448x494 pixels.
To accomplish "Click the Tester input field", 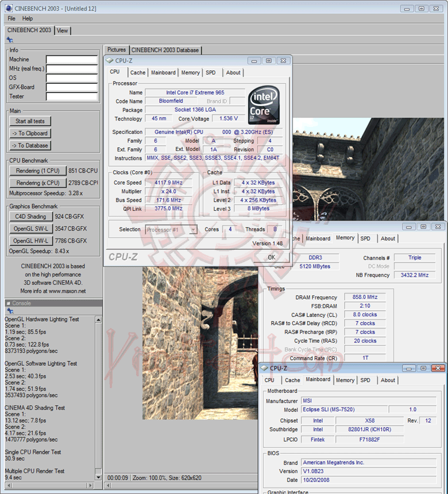I will pos(72,97).
